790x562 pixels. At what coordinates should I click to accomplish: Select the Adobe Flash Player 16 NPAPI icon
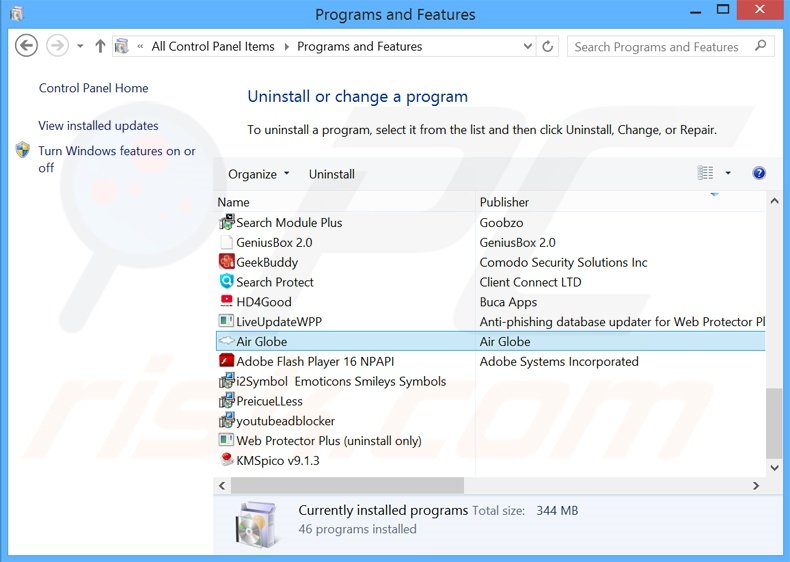(226, 361)
